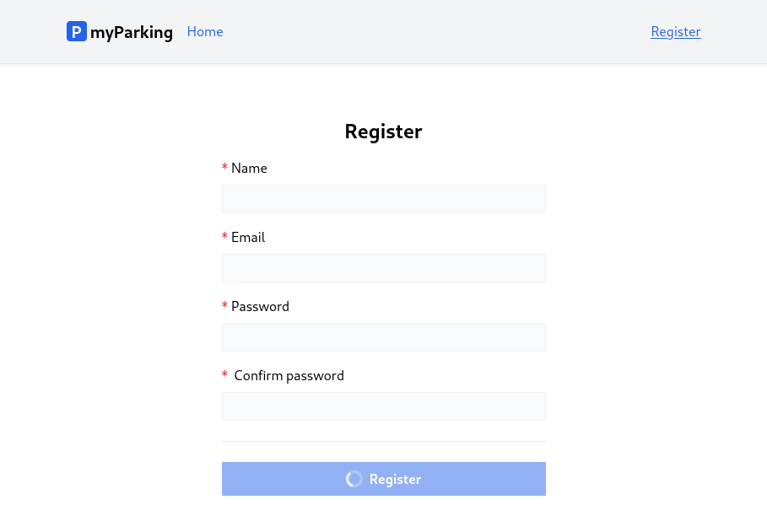Open the Register link in header
Viewport: 767px width, 532px height.
(x=676, y=32)
